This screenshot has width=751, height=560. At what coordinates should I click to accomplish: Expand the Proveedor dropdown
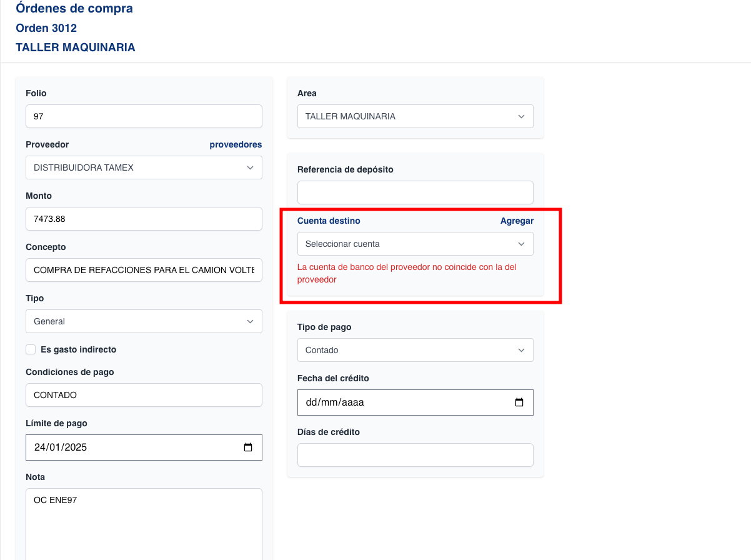pyautogui.click(x=144, y=167)
